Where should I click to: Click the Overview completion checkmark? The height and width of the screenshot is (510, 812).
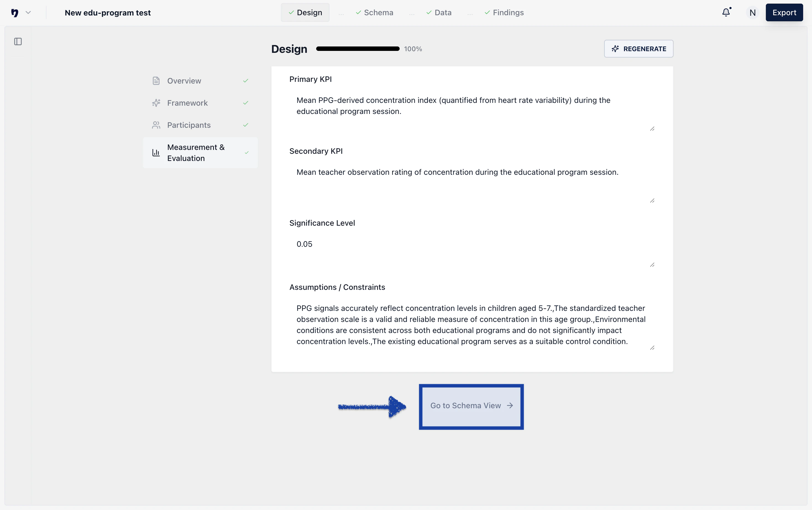(x=246, y=81)
